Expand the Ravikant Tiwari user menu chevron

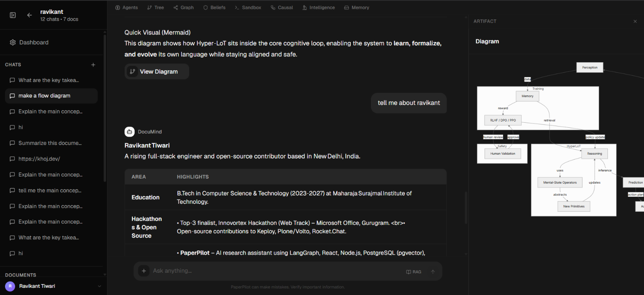pyautogui.click(x=99, y=286)
